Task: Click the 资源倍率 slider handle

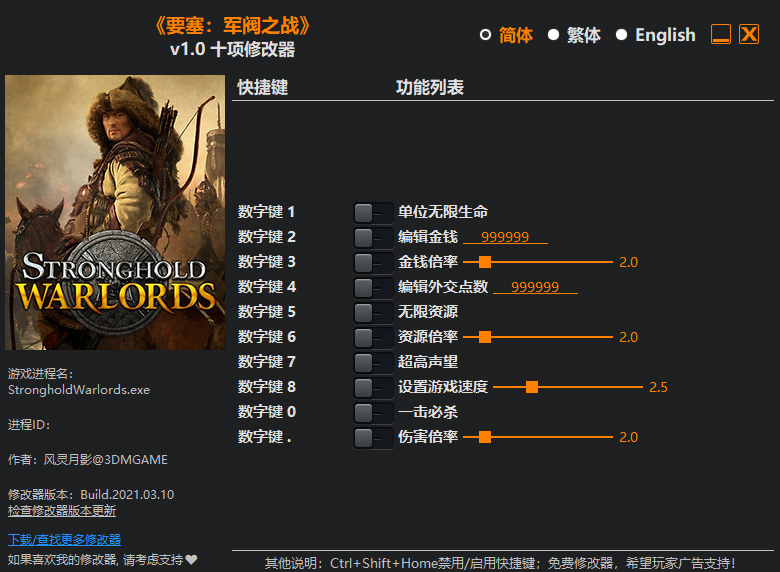Action: pos(485,337)
